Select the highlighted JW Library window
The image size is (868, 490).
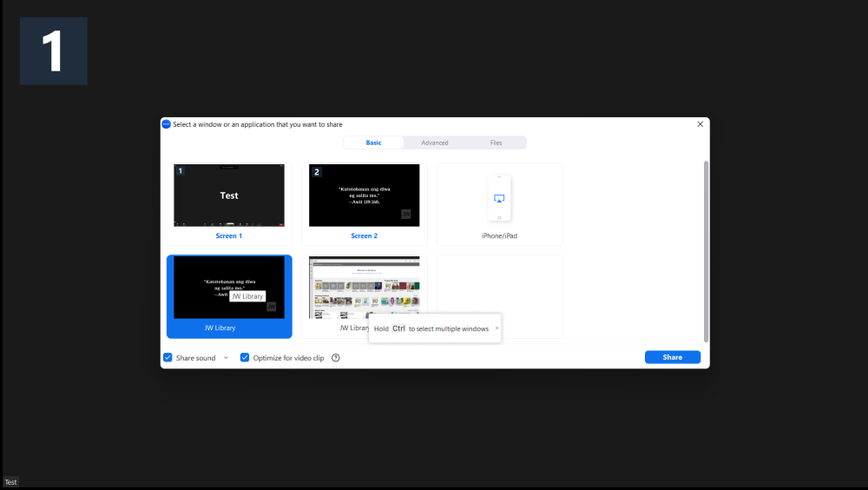(x=229, y=296)
